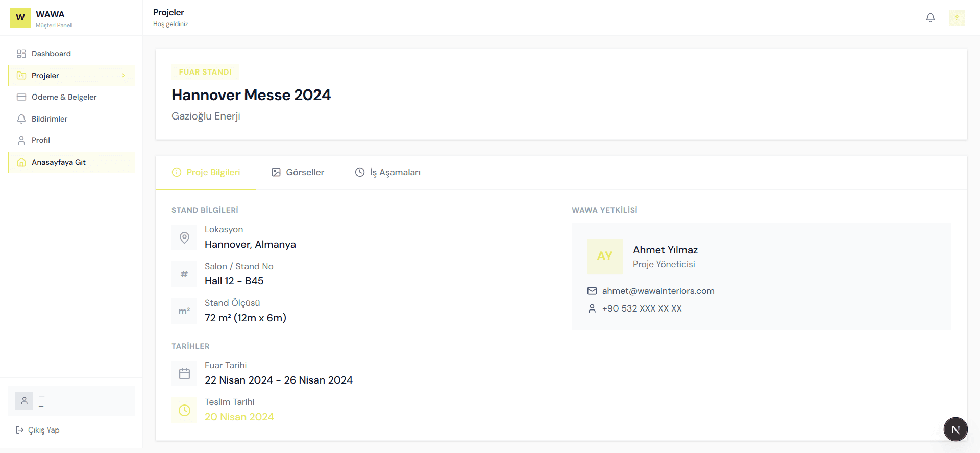Expand the Projeler chevron arrow in sidebar
The width and height of the screenshot is (980, 453).
(x=123, y=76)
